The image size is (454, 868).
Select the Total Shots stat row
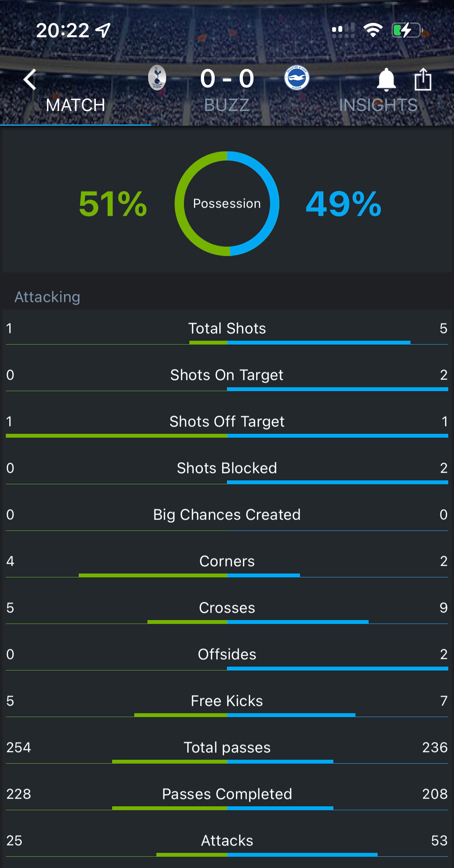click(x=227, y=329)
